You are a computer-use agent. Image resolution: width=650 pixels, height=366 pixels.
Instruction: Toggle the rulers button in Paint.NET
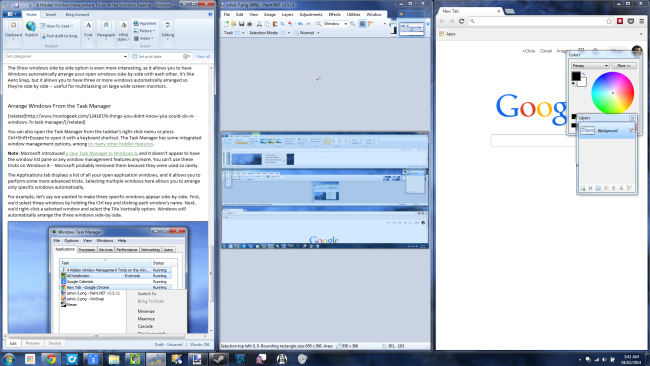click(370, 24)
